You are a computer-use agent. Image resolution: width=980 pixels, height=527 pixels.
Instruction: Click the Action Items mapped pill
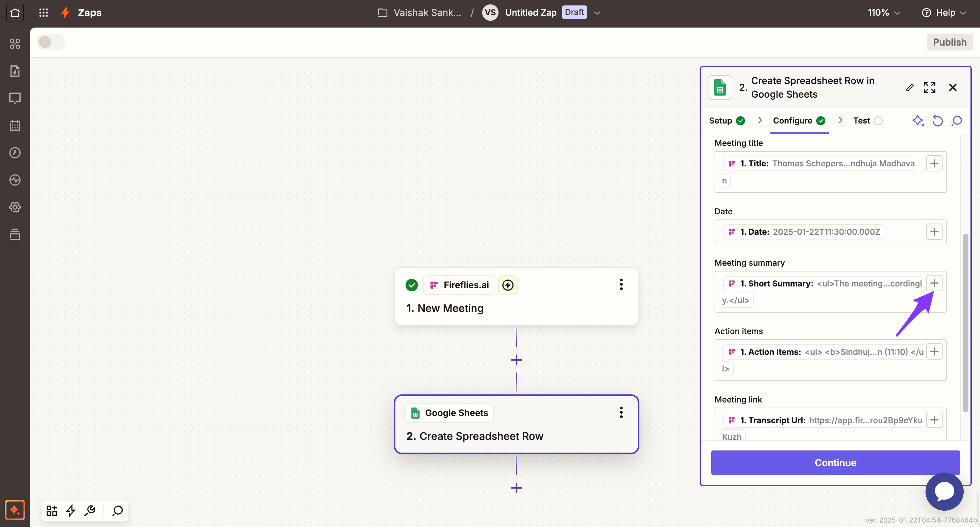point(823,352)
